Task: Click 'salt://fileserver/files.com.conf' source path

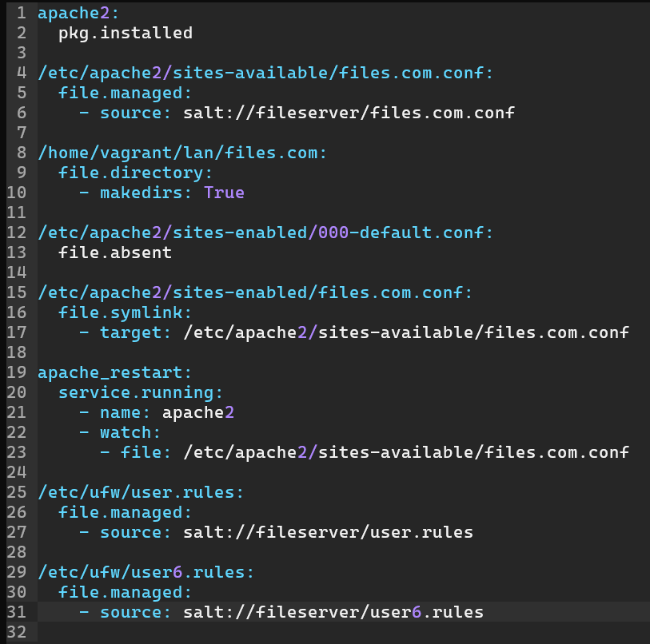Action: point(349,113)
